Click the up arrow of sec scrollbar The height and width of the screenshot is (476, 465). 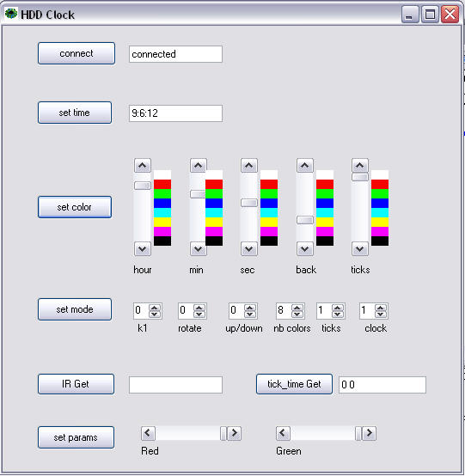[249, 166]
